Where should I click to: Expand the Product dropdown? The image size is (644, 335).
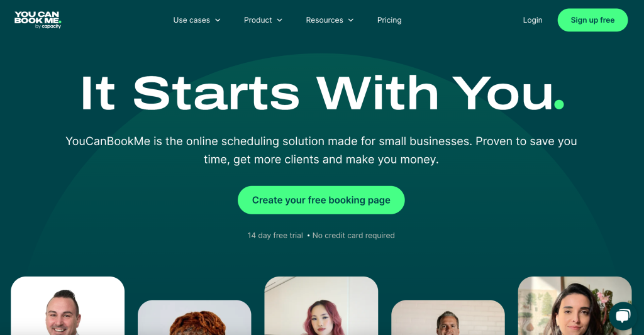(263, 20)
